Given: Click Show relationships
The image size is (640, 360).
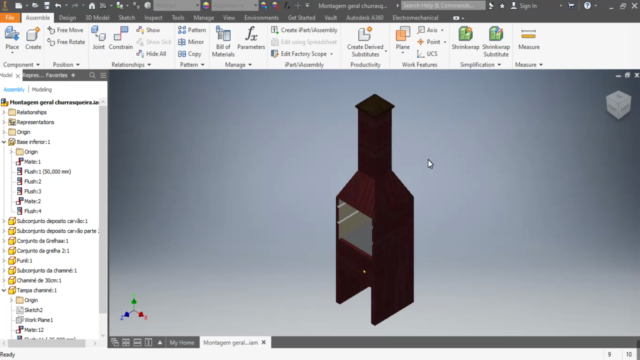Looking at the screenshot, I should coord(148,30).
